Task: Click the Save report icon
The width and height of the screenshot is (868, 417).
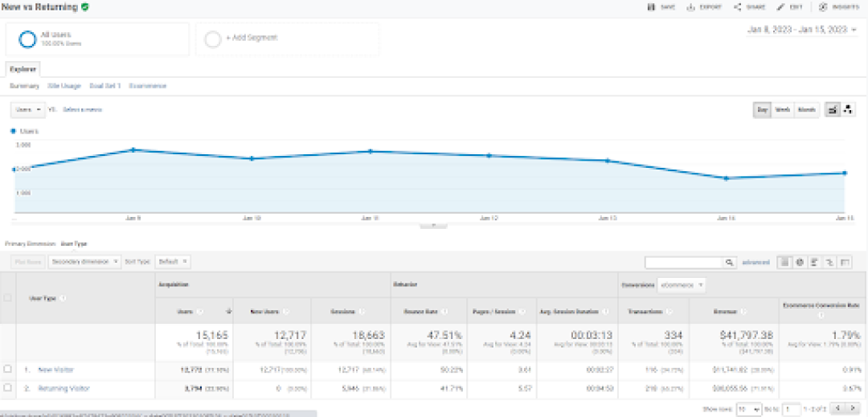Action: click(x=653, y=7)
